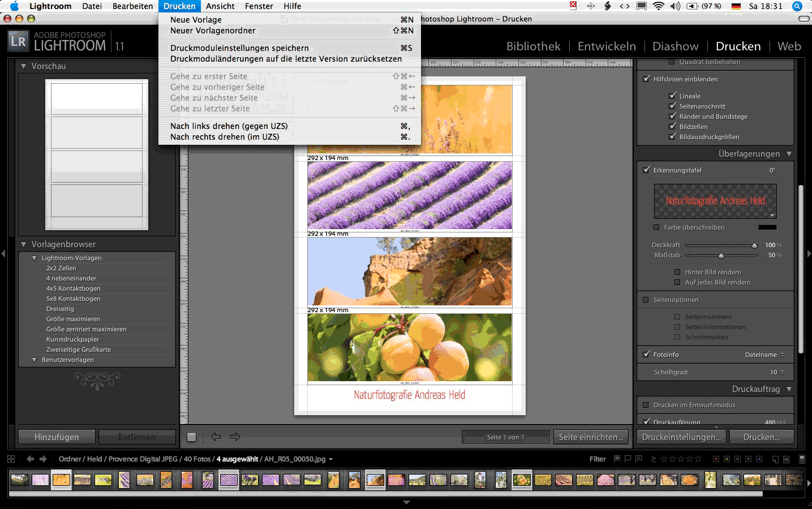Open the identity plate preview dropdown arrow
The image size is (812, 509).
tap(772, 215)
